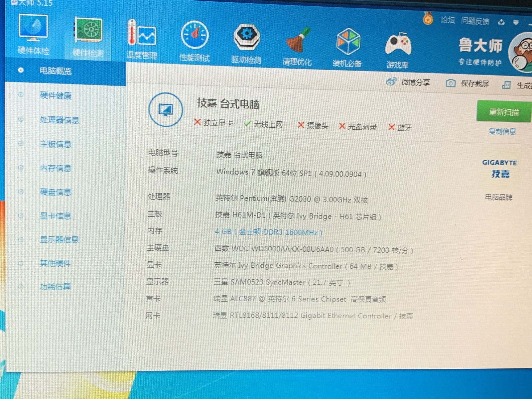
Task: Click the 无线上网 check indicator
Action: (x=263, y=124)
